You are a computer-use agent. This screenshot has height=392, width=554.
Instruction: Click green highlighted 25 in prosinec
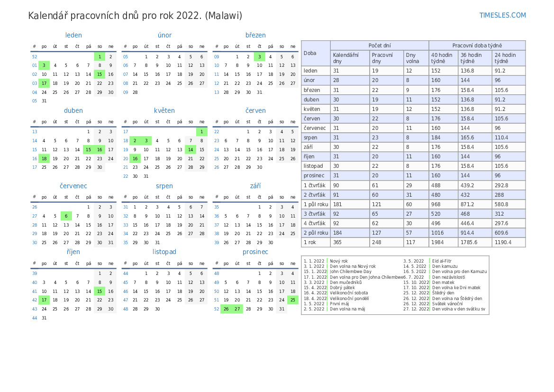point(293,300)
